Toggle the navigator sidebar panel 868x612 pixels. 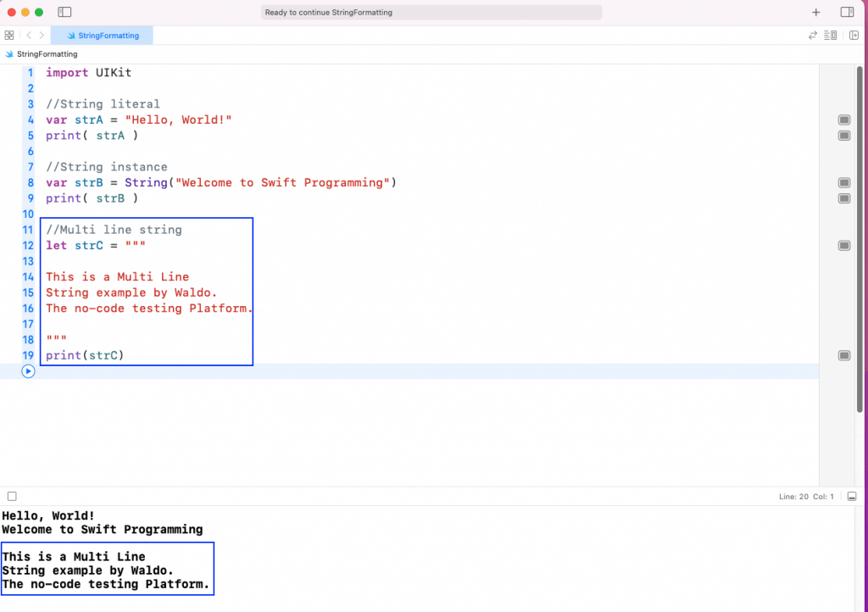click(64, 12)
